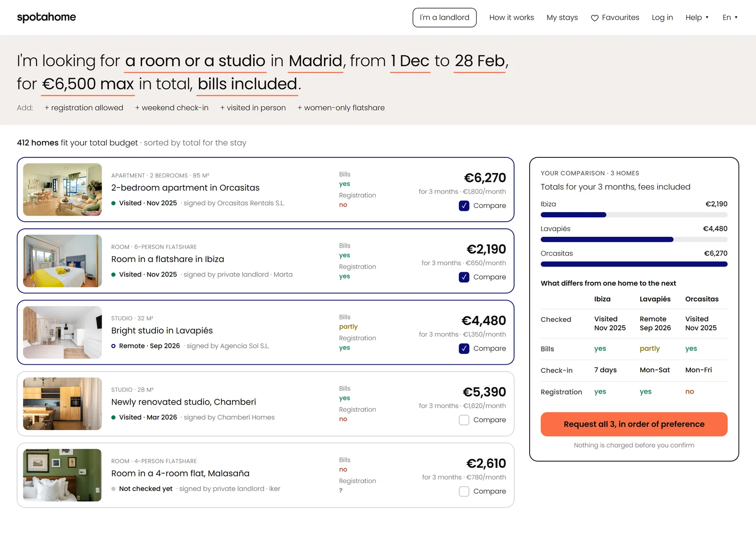
Task: Click the Favourites heart icon
Action: click(x=594, y=18)
